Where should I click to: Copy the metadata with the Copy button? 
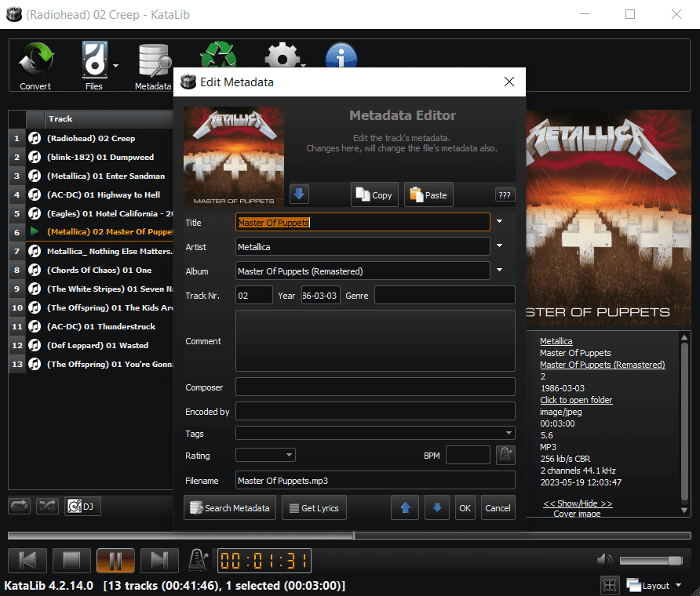pyautogui.click(x=374, y=195)
